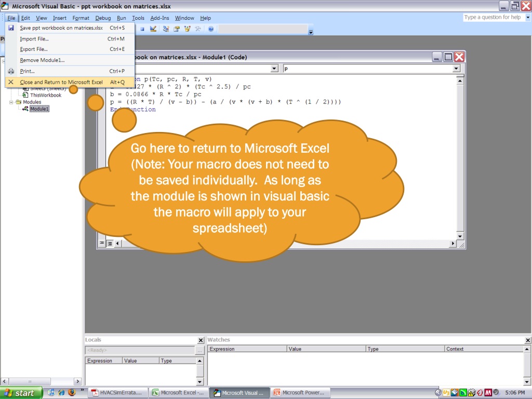Choose Close and Return to Microsoft Excel
Image resolution: width=532 pixels, height=399 pixels.
pyautogui.click(x=70, y=82)
